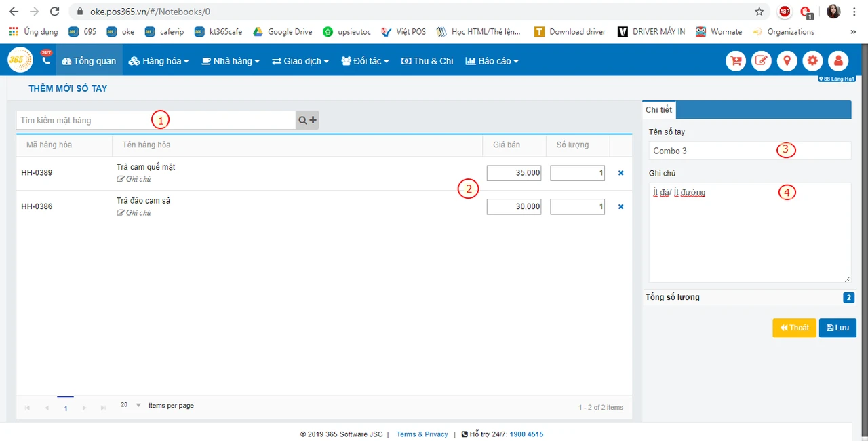Go to previous page of the list
This screenshot has height=441, width=868.
pos(47,408)
